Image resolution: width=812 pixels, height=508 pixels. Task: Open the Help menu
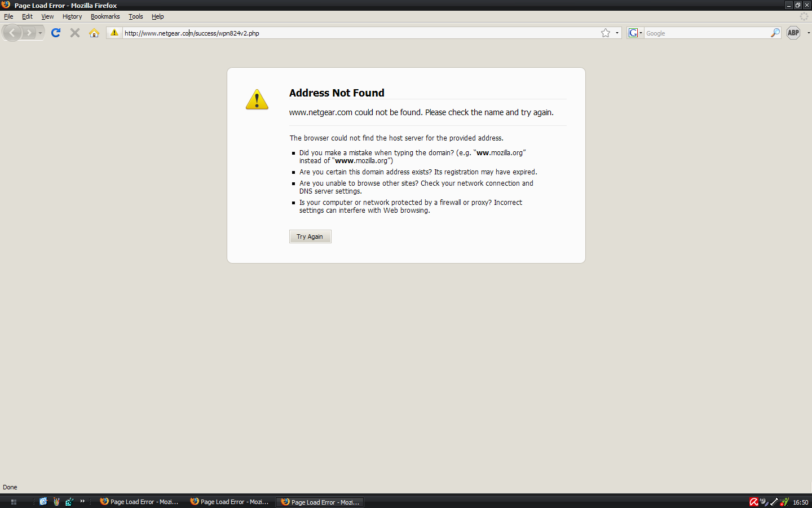pos(157,16)
